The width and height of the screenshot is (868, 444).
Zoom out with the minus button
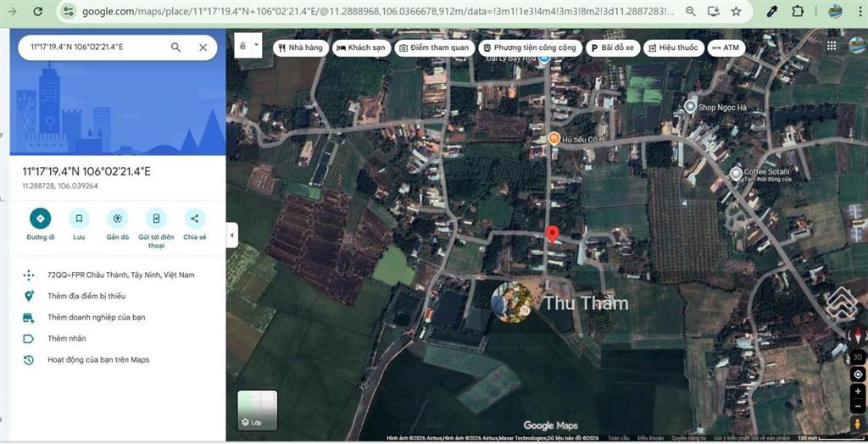(x=858, y=407)
